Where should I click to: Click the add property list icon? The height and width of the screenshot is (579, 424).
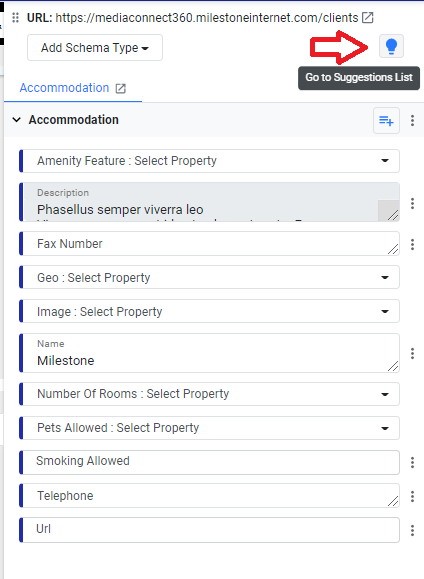tap(386, 120)
